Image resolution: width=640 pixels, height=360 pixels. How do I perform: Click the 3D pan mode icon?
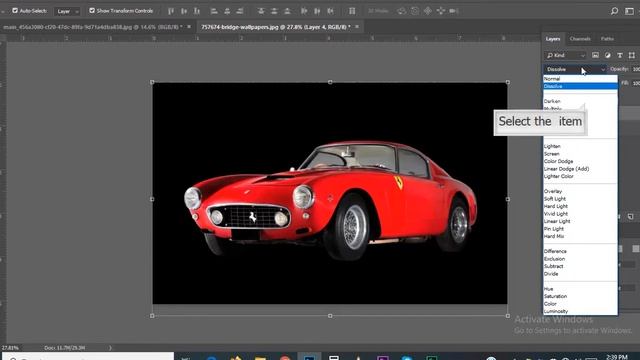428,11
